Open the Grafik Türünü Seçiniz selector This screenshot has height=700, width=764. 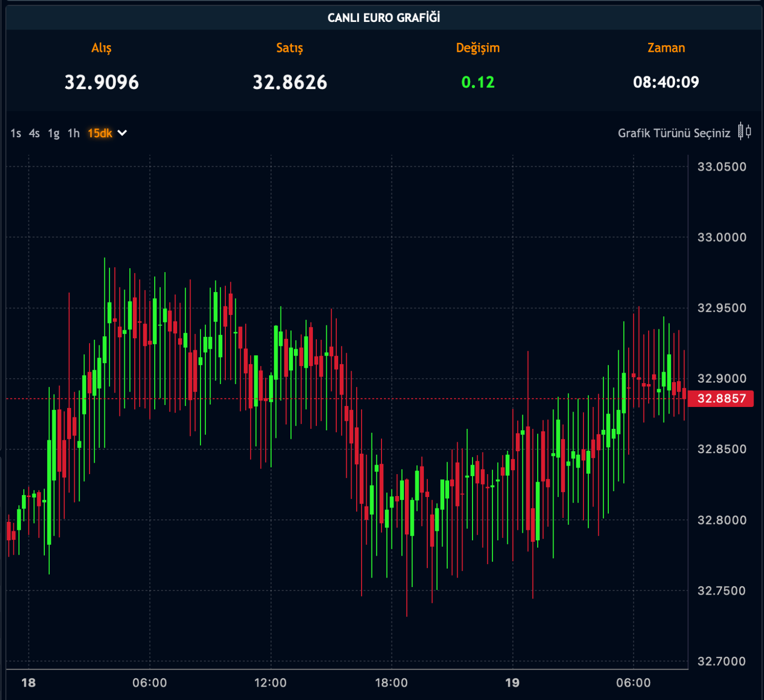pyautogui.click(x=673, y=133)
